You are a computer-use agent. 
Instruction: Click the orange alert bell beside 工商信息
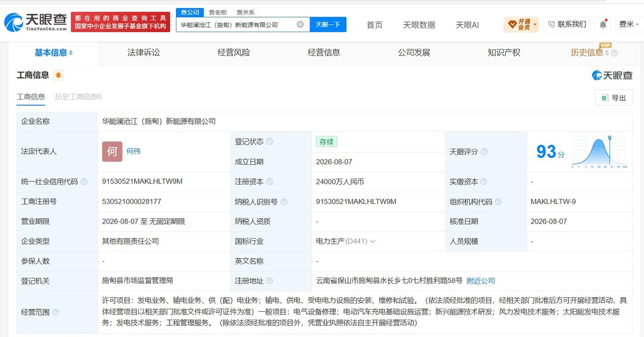pos(58,76)
